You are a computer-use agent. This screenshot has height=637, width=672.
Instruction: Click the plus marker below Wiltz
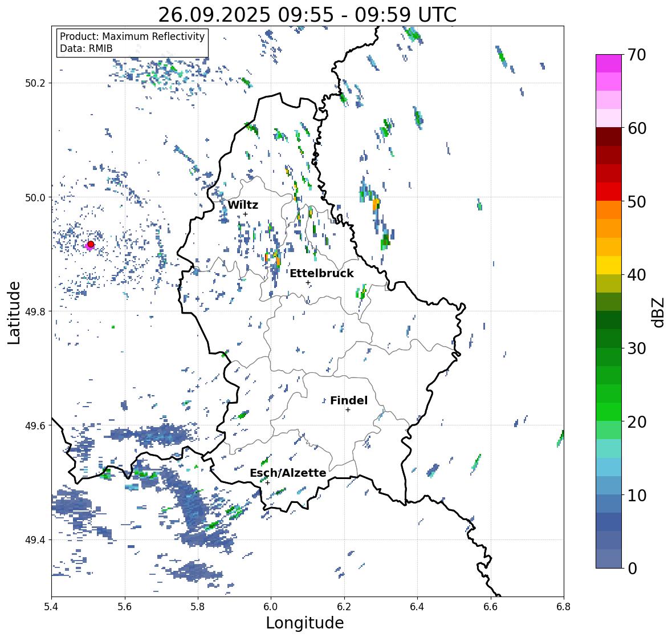pyautogui.click(x=246, y=214)
